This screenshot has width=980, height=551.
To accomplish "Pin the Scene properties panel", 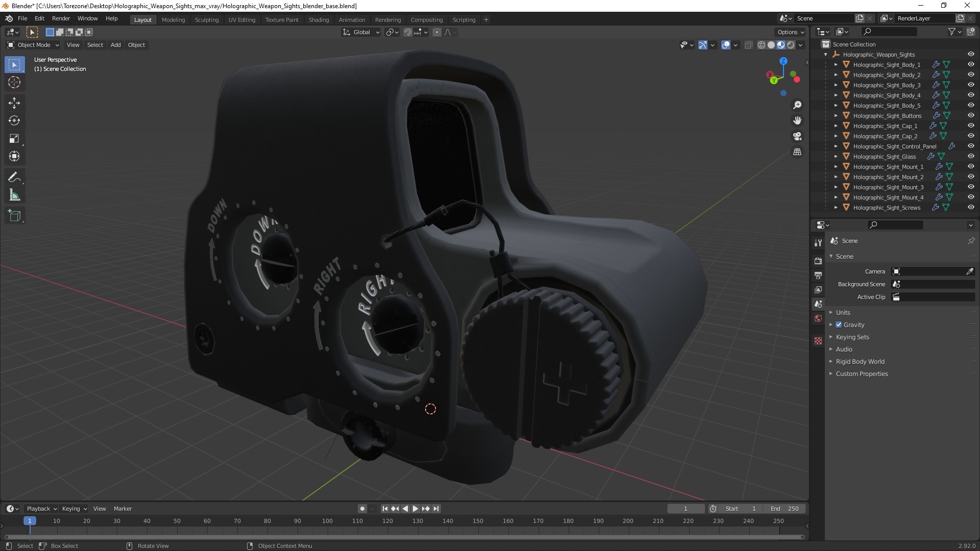I will pyautogui.click(x=971, y=241).
